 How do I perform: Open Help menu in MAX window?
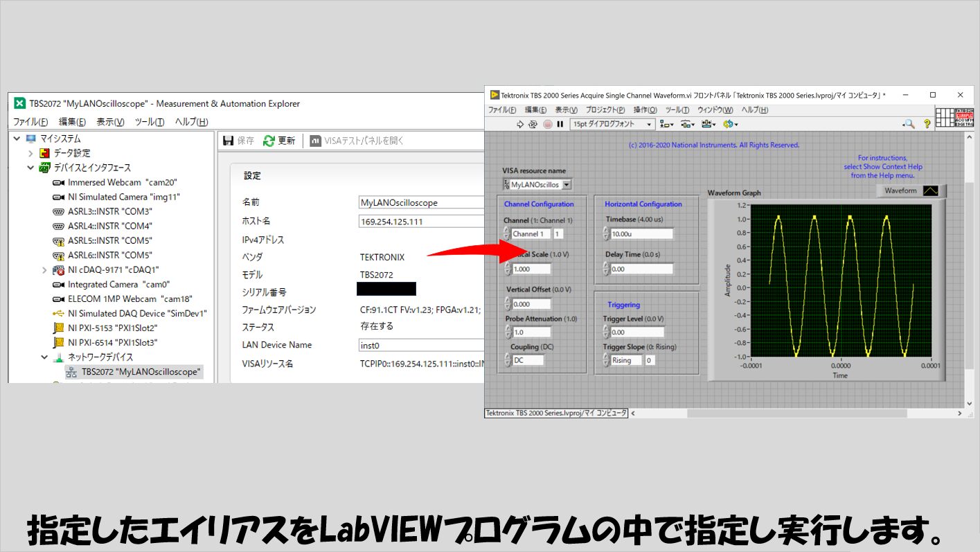click(191, 122)
